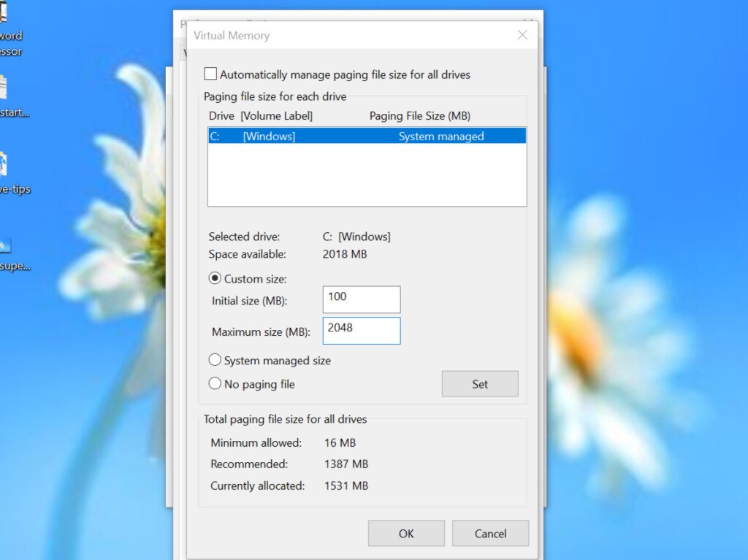Click empty space in the drive list

[365, 175]
